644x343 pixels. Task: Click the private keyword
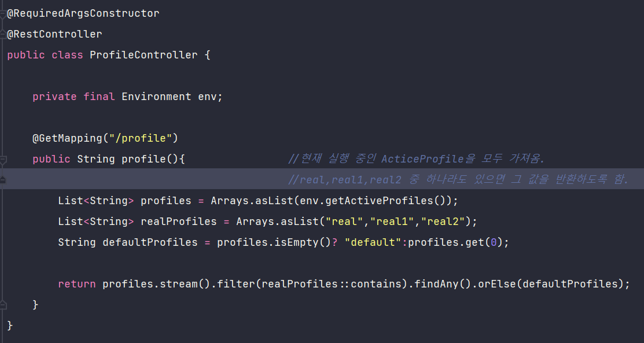(x=54, y=97)
